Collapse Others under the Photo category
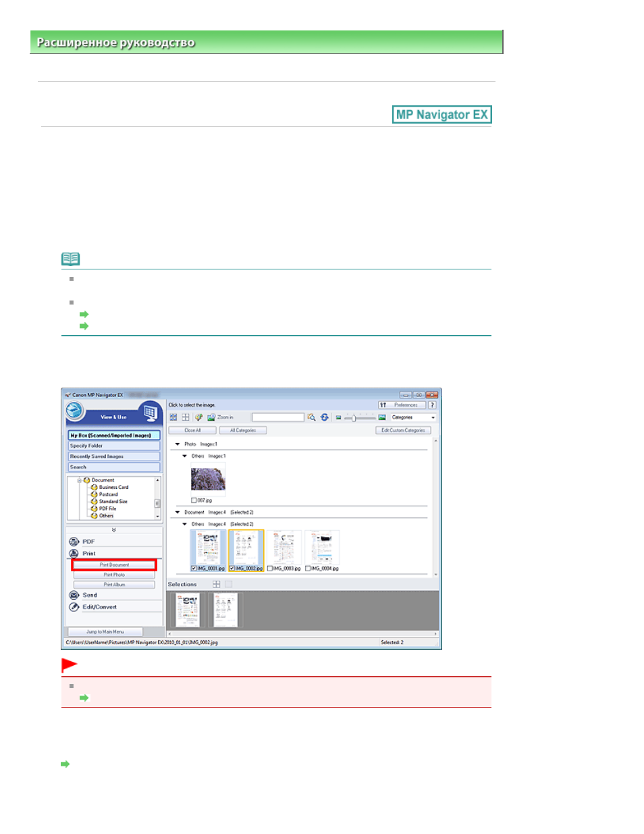644x834 pixels. 184,456
